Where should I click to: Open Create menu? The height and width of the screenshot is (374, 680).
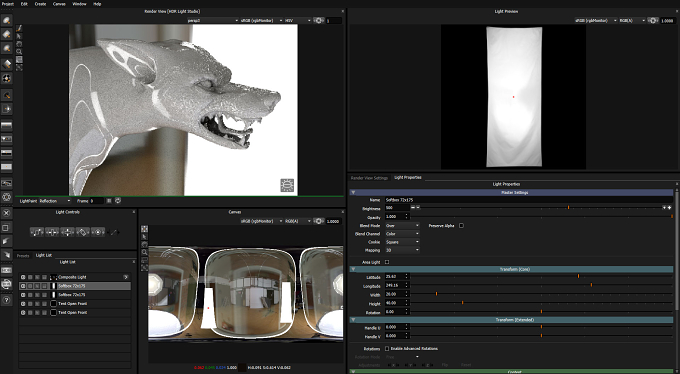[x=40, y=4]
